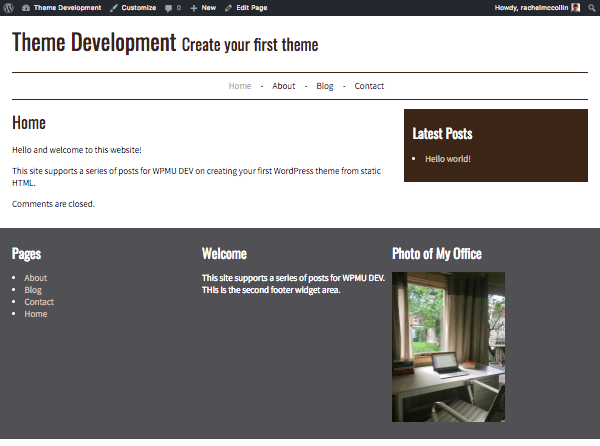The width and height of the screenshot is (600, 446).
Task: Click Home in footer Pages list
Action: click(x=36, y=314)
